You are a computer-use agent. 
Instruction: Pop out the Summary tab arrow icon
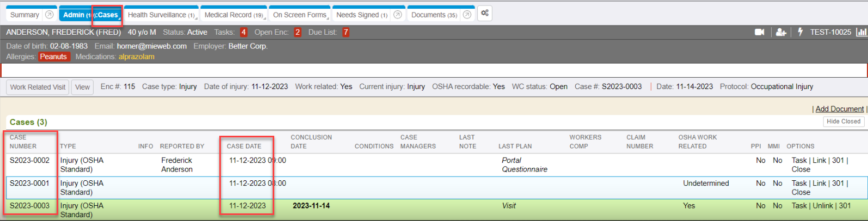point(50,15)
